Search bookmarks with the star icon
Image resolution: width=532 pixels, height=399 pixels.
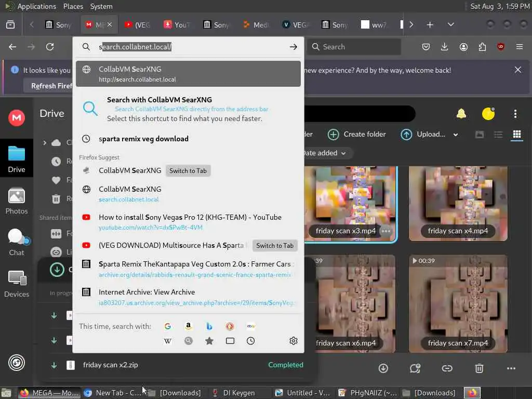coord(209,341)
